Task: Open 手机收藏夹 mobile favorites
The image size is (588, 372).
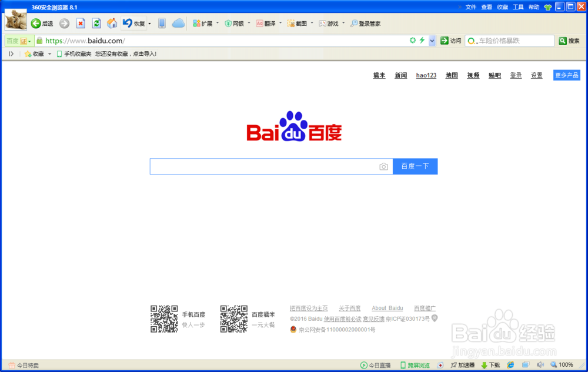Action: 74,54
